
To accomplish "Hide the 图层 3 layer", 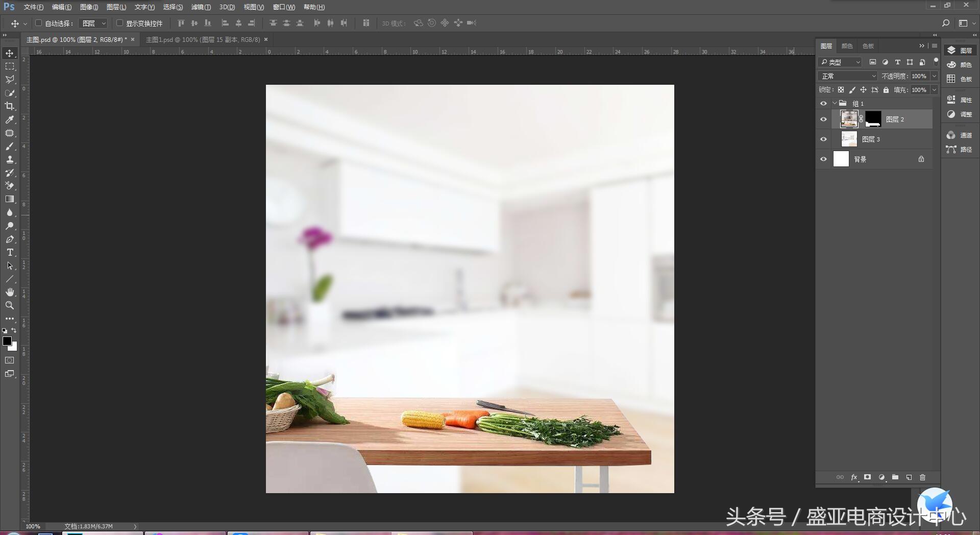I will point(823,139).
